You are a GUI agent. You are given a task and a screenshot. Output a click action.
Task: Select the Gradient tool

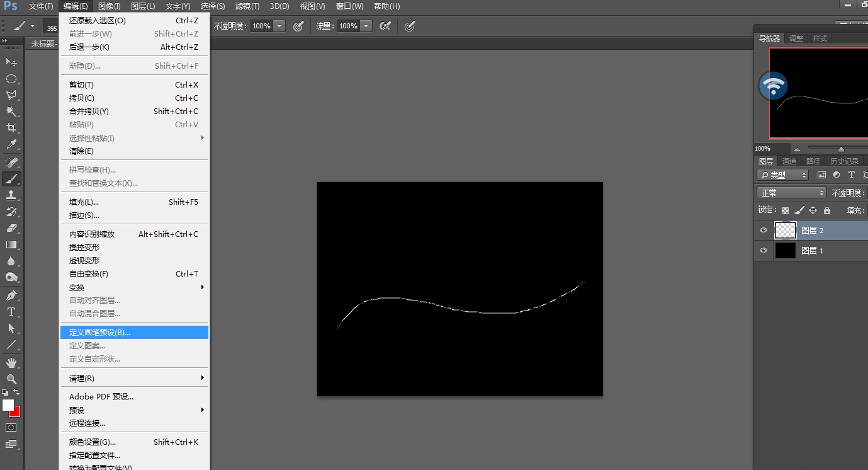(x=11, y=244)
